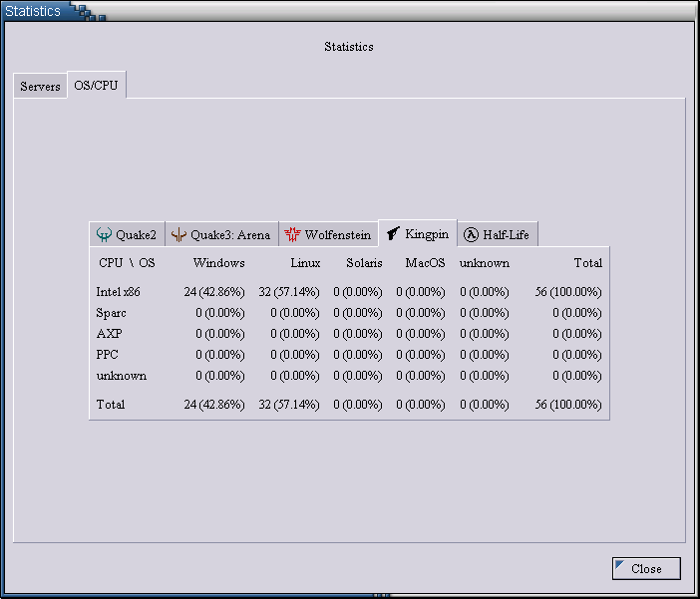Screen dimensions: 700x599
Task: Click the Windows column header
Action: 218,263
